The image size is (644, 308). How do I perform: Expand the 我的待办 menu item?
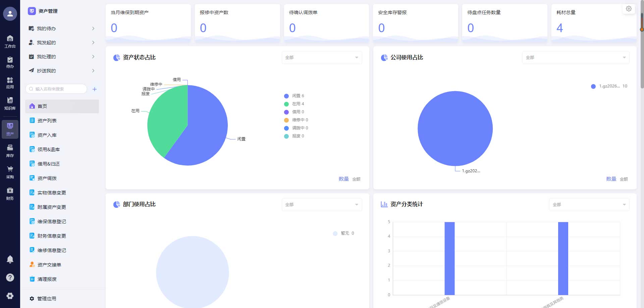tap(62, 28)
